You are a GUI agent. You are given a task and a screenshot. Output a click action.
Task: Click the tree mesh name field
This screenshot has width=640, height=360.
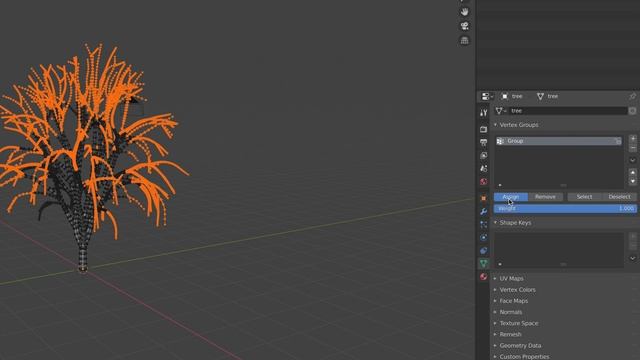568,111
